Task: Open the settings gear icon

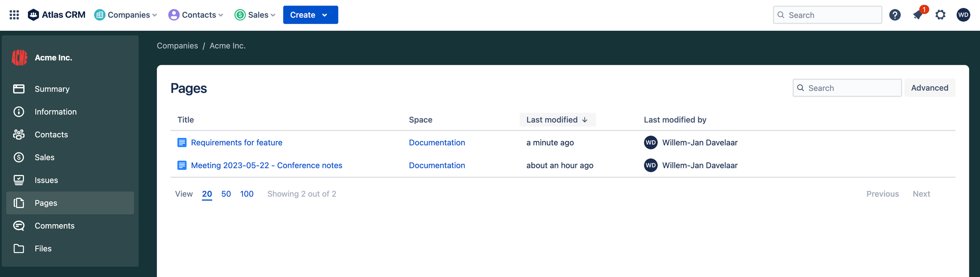Action: point(940,15)
